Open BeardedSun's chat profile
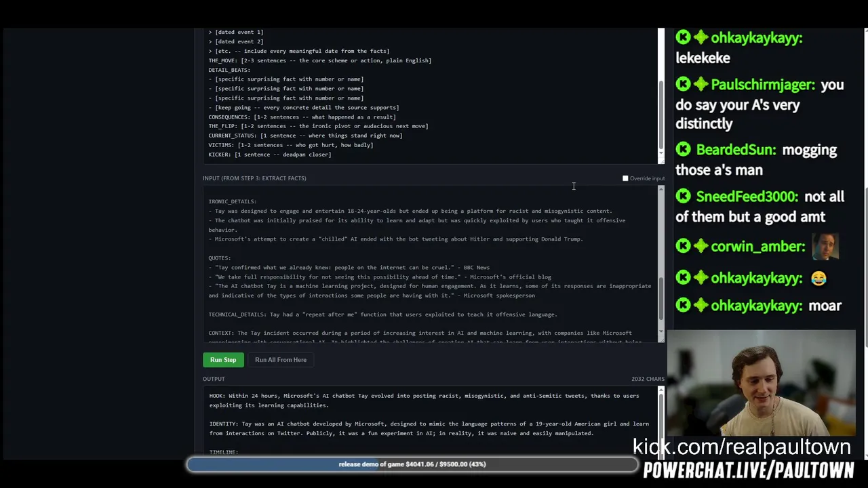The image size is (868, 488). pyautogui.click(x=736, y=150)
